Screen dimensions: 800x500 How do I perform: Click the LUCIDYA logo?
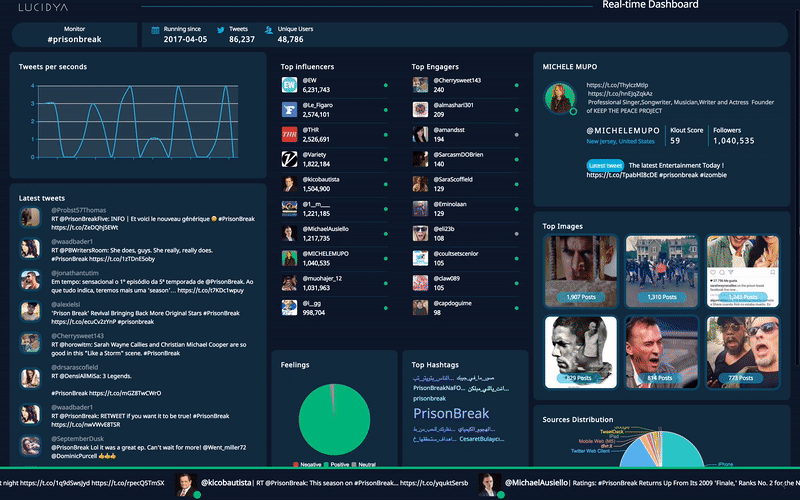click(x=43, y=7)
